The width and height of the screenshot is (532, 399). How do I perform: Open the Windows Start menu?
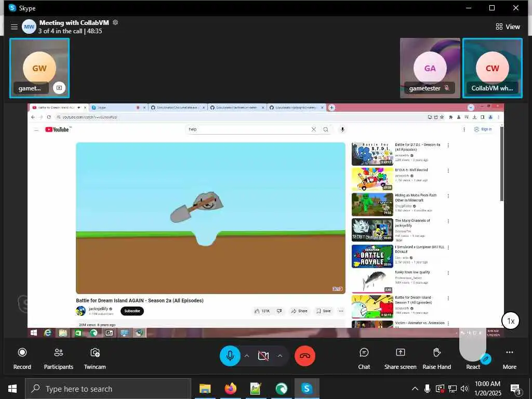[12, 389]
